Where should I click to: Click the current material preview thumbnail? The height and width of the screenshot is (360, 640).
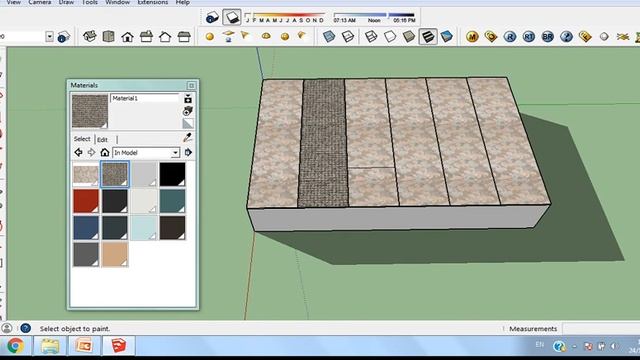(90, 111)
